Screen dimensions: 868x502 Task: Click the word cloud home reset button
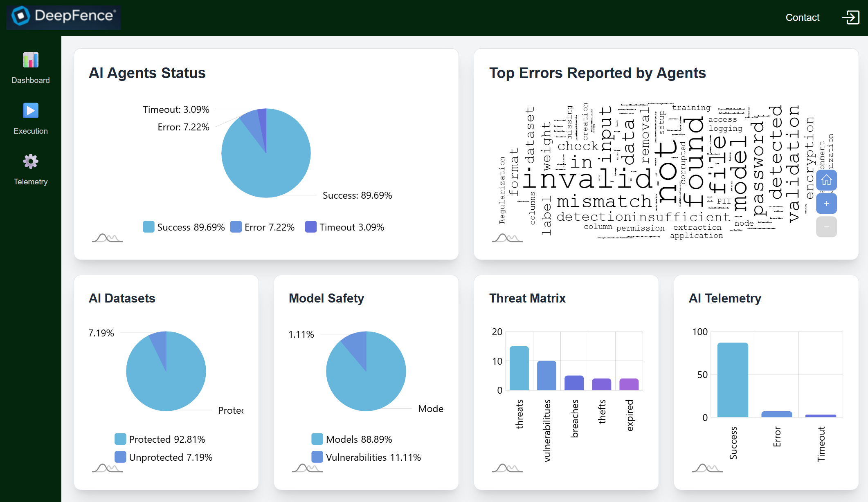(x=826, y=180)
